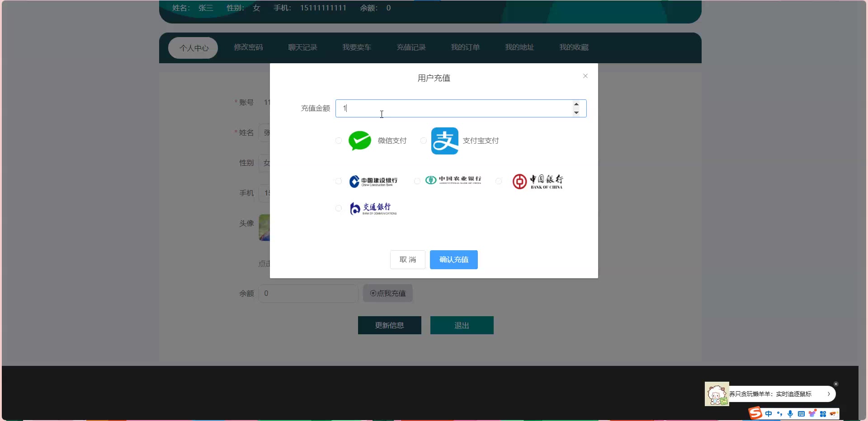Click the Bank of China logo

538,181
